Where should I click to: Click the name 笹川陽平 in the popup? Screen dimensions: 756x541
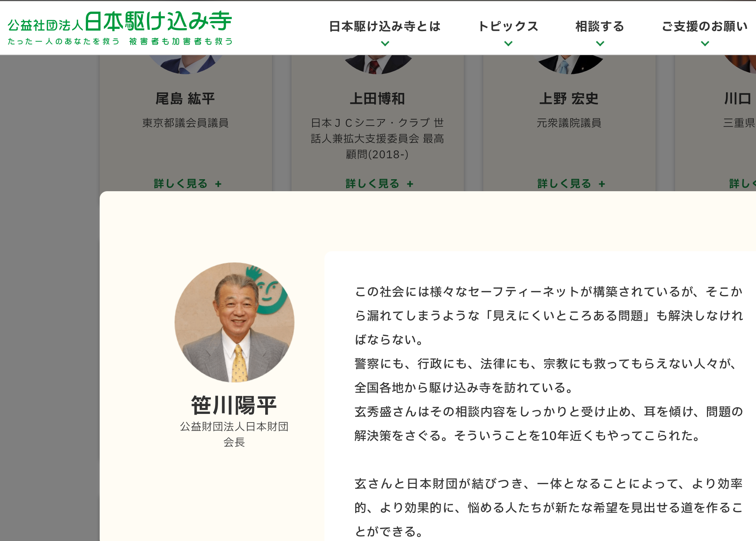point(234,405)
